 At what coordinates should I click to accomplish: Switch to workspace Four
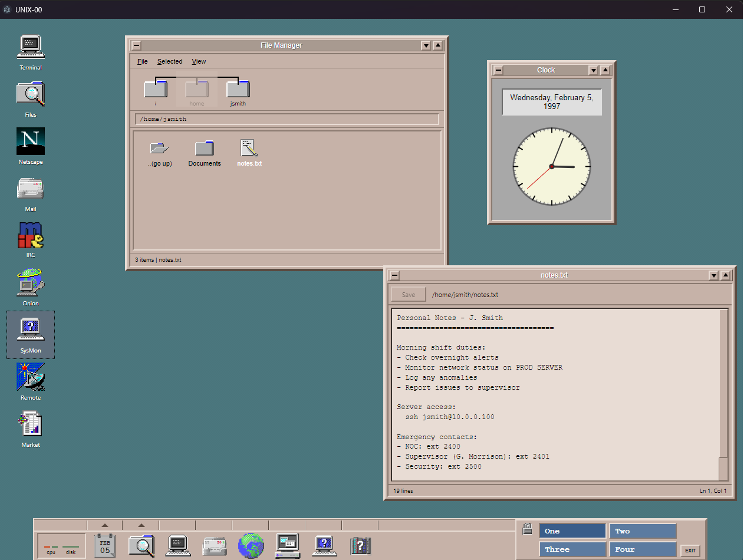click(643, 549)
